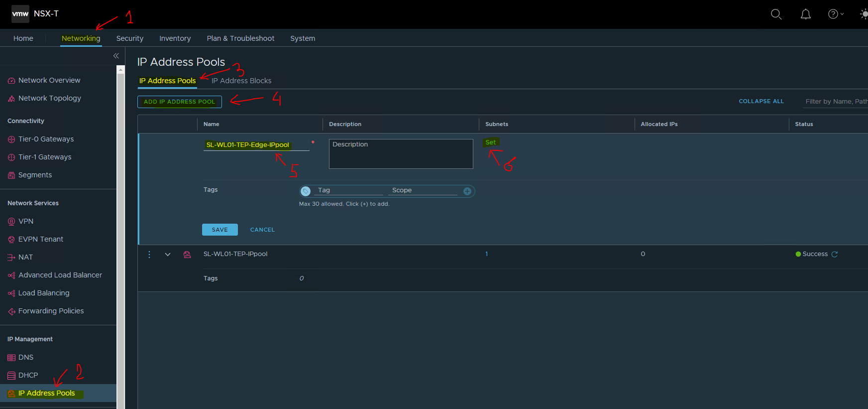Click the Advanced Load Balancer icon

tap(11, 275)
